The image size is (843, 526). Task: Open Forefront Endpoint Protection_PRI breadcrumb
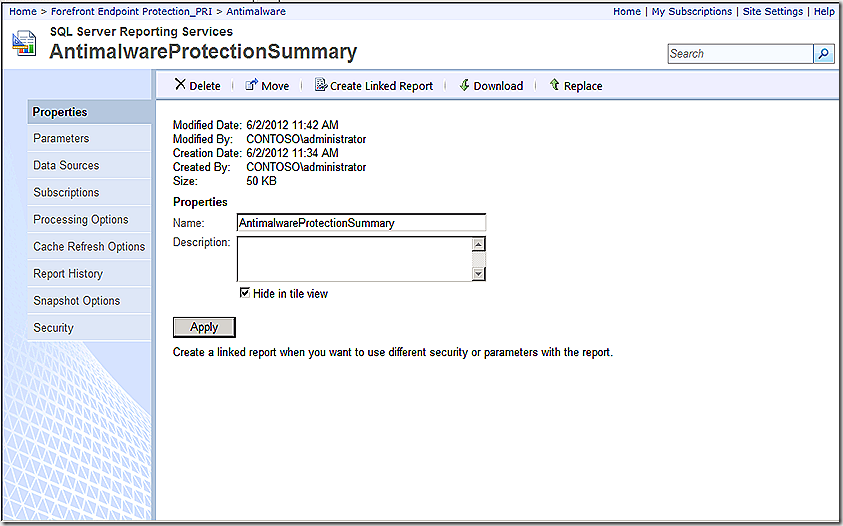click(132, 11)
